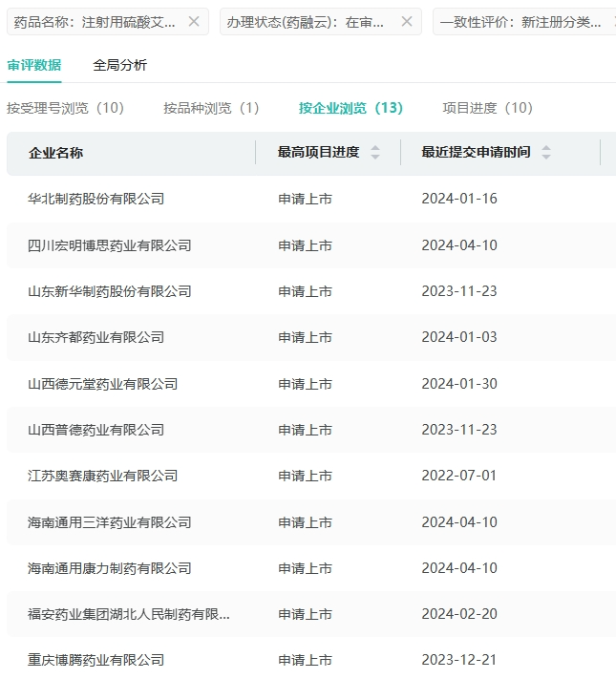Switch to 审评数据 tab
The height and width of the screenshot is (679, 616).
34,65
